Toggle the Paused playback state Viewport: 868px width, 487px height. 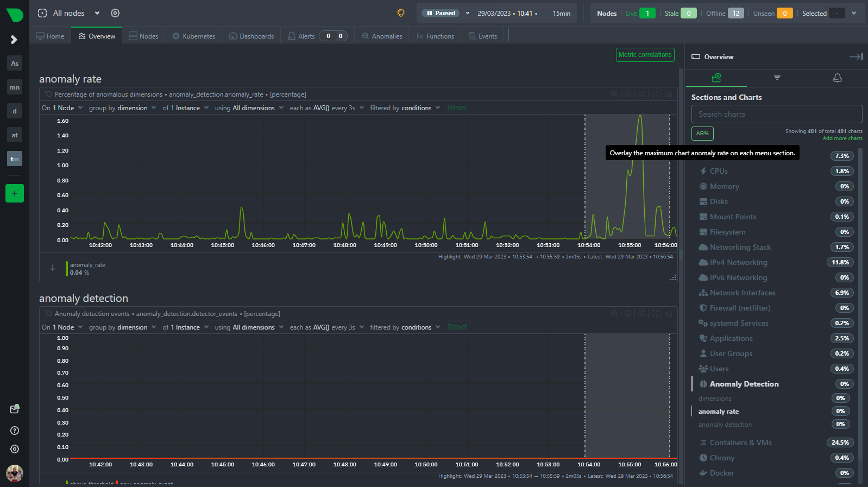tap(441, 13)
